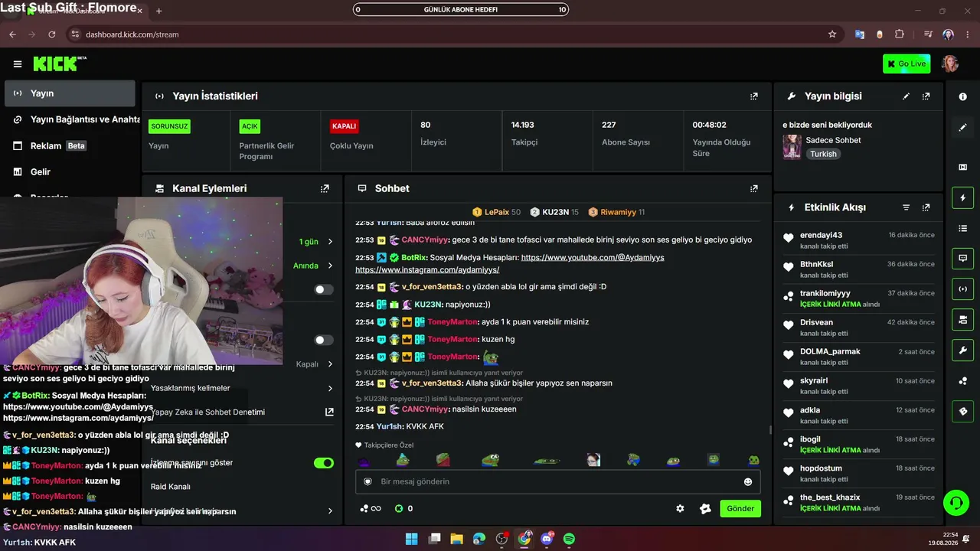Open a new browser tab
Viewport: 980px width, 551px height.
click(159, 11)
